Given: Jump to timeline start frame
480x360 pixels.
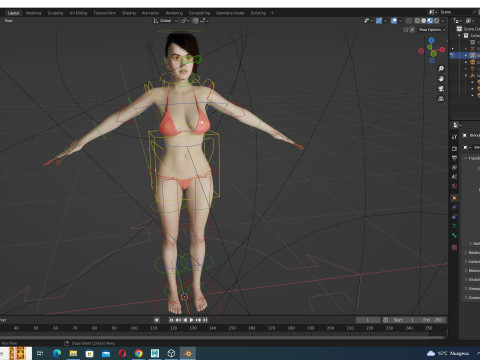Looking at the screenshot, I should pos(171,320).
